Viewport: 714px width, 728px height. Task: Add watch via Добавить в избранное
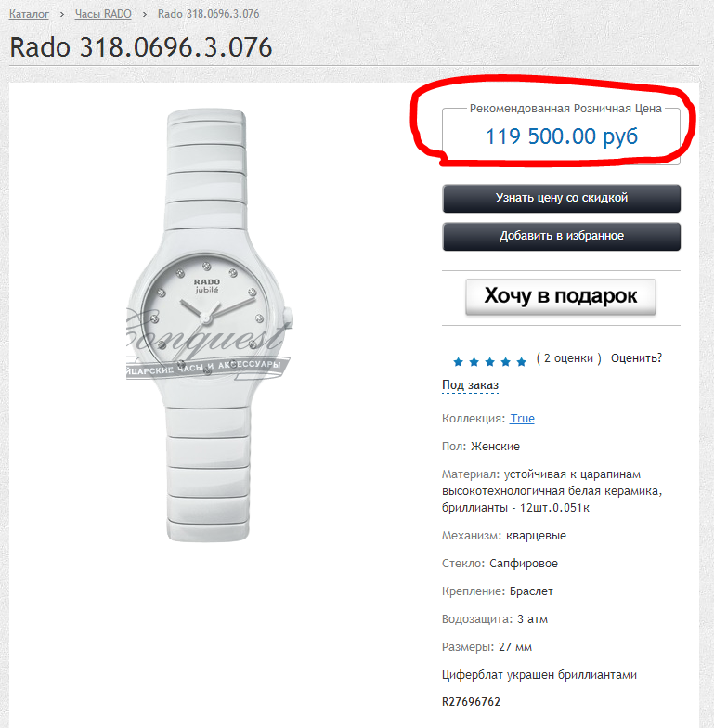(561, 236)
